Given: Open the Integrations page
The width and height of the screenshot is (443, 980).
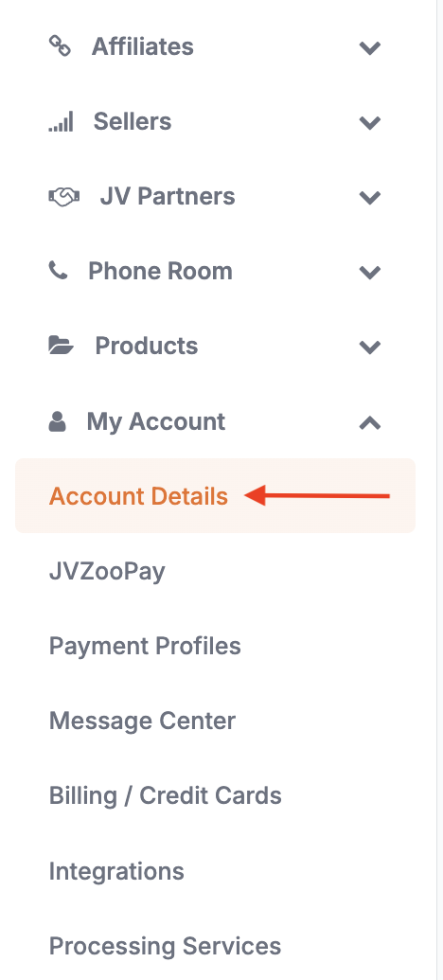Looking at the screenshot, I should pos(116,870).
